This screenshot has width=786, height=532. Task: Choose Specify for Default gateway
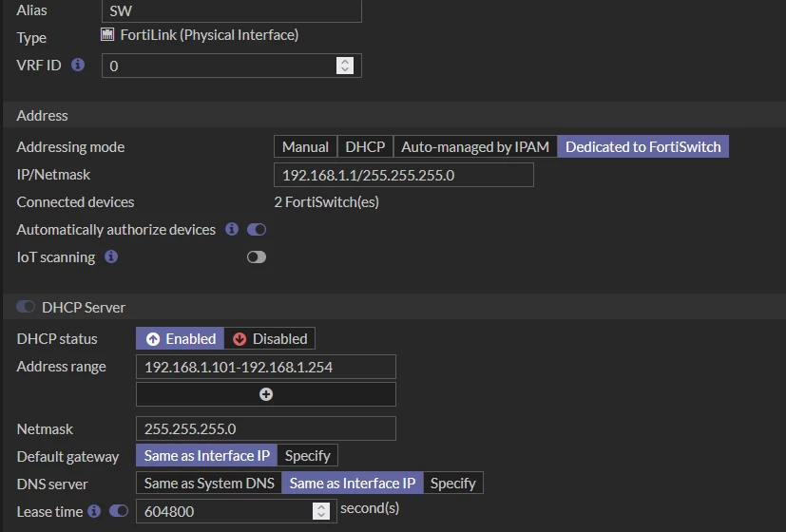coord(307,455)
